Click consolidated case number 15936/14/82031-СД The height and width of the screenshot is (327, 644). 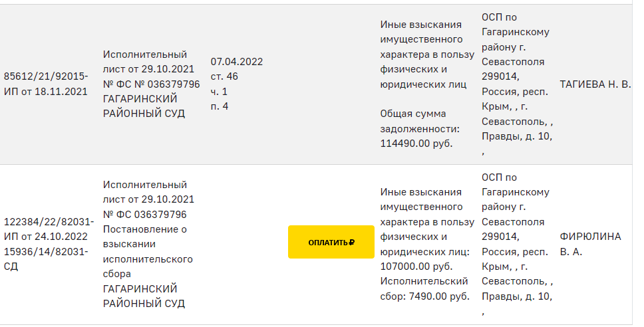coord(46,259)
